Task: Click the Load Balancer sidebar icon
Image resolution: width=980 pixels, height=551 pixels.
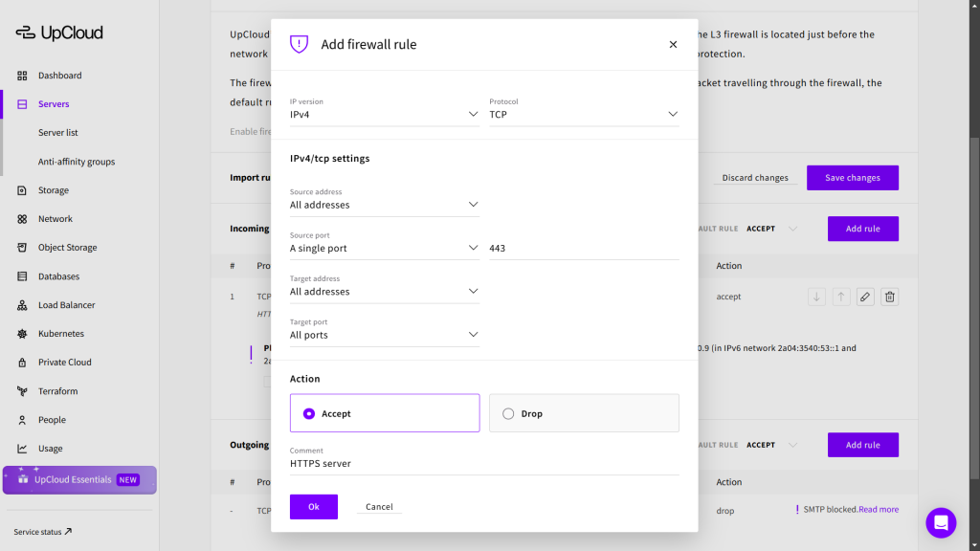Action: [22, 305]
